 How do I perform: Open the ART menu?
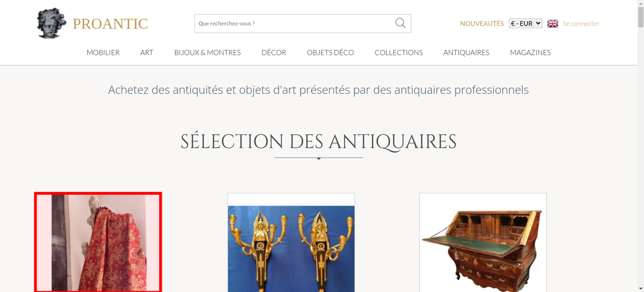147,52
